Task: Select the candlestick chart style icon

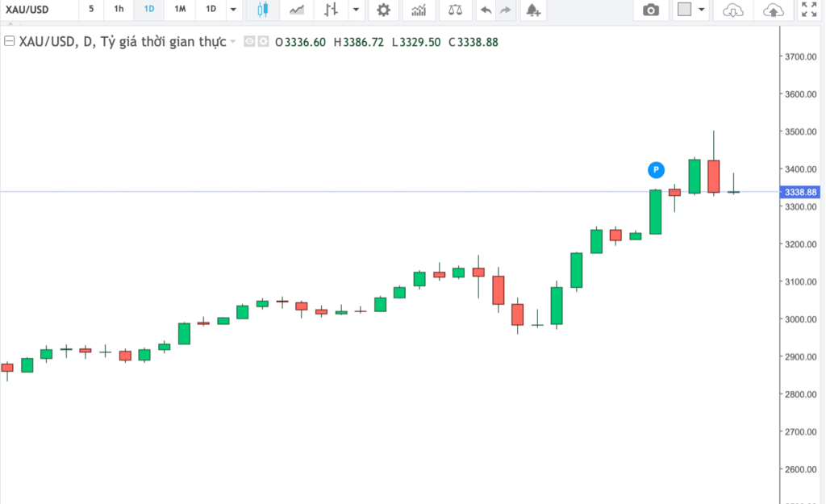Action: (262, 10)
